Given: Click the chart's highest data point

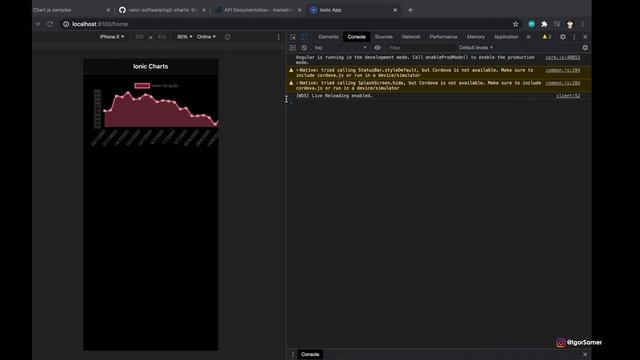Looking at the screenshot, I should coord(128,93).
